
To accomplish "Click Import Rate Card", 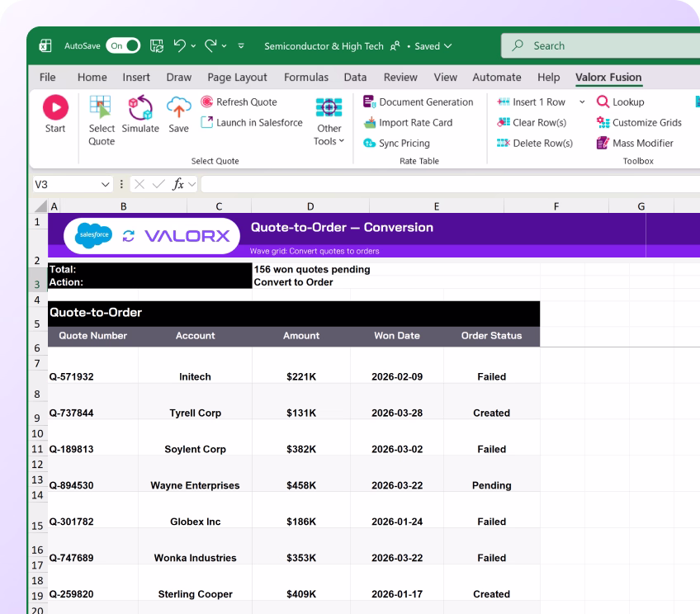I will coord(408,122).
